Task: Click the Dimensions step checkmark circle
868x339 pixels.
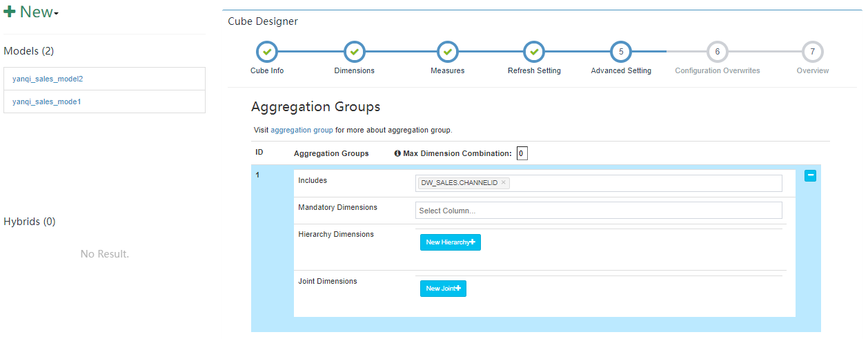Action: pyautogui.click(x=354, y=52)
